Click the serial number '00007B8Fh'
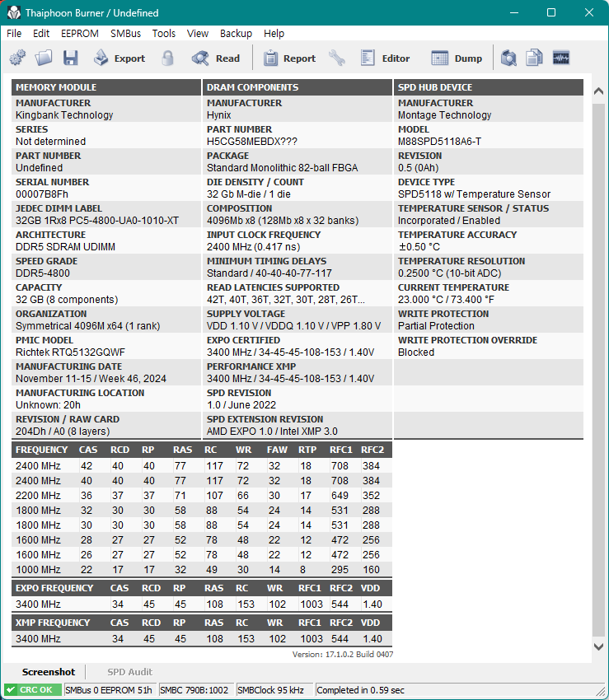The width and height of the screenshot is (609, 700). click(x=42, y=194)
